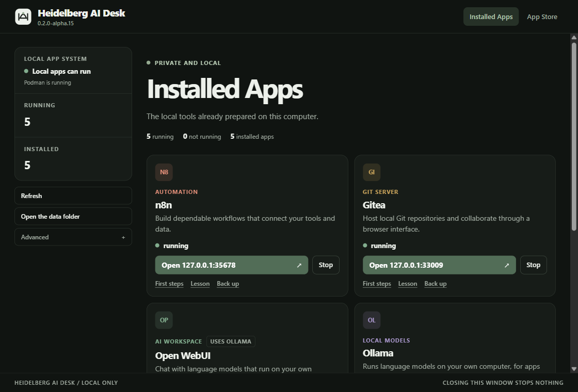Click the Open WebUI OP app icon
Viewport: 578px width, 392px height.
(164, 320)
